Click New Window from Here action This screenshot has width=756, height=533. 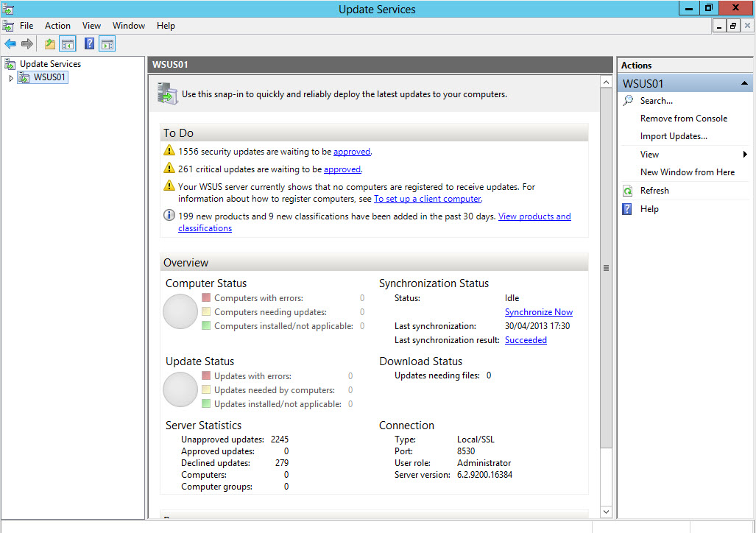688,172
